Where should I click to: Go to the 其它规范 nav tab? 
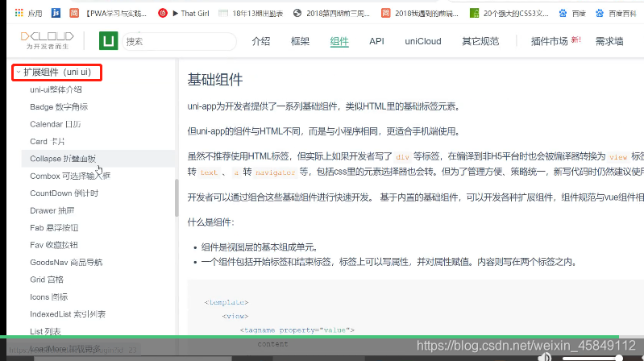480,41
